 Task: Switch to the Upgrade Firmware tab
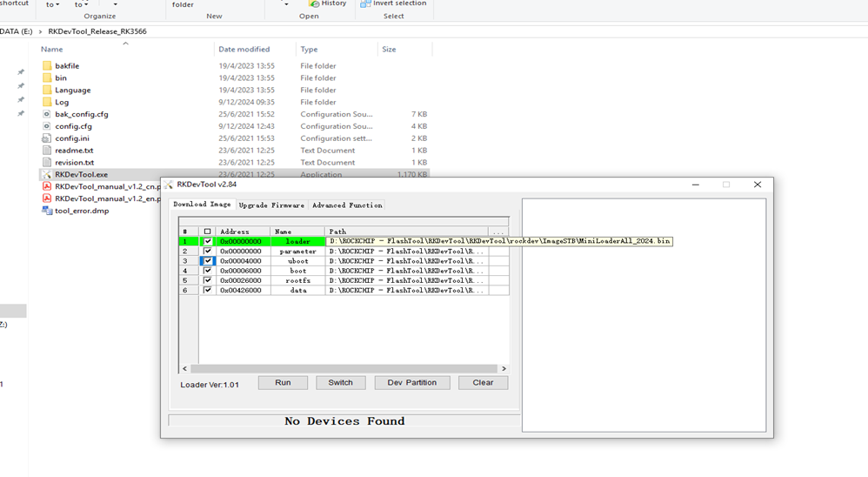click(x=271, y=205)
